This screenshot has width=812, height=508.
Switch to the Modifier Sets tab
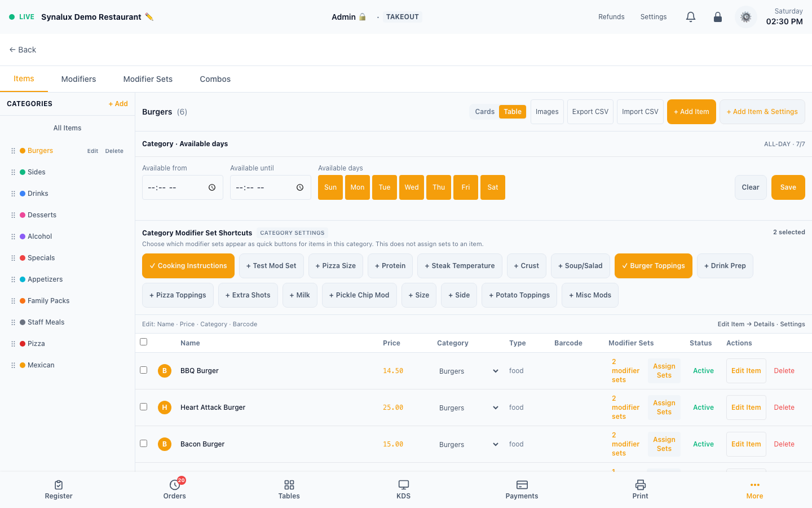point(148,79)
